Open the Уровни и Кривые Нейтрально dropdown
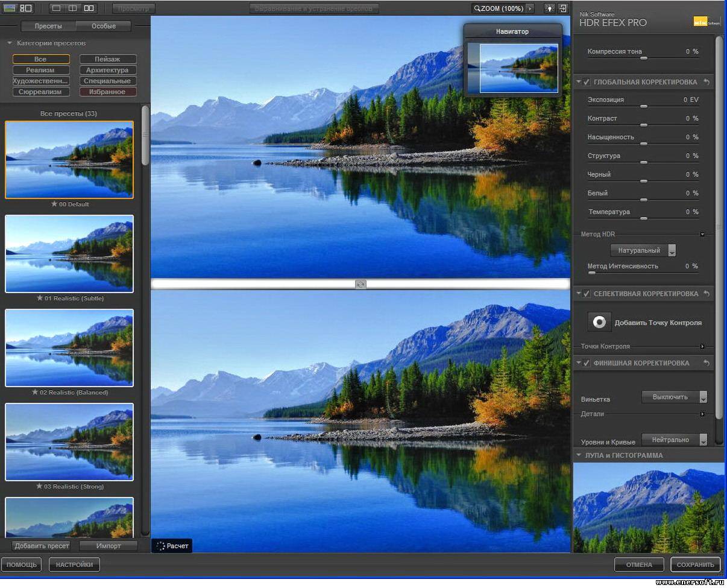Viewport: 727px width, 588px height. (x=674, y=440)
